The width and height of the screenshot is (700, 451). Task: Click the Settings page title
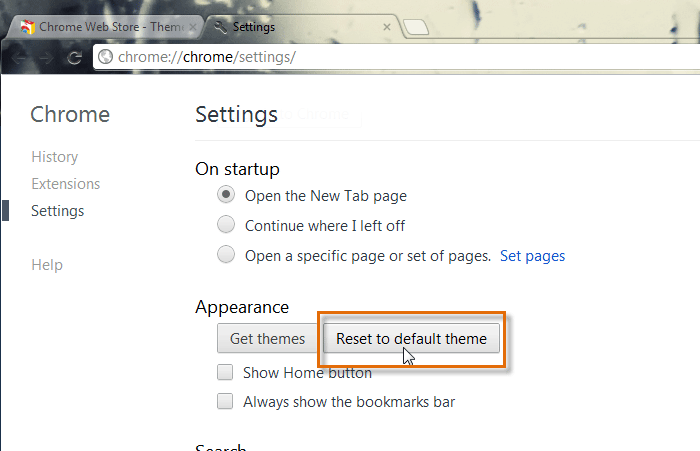point(236,115)
